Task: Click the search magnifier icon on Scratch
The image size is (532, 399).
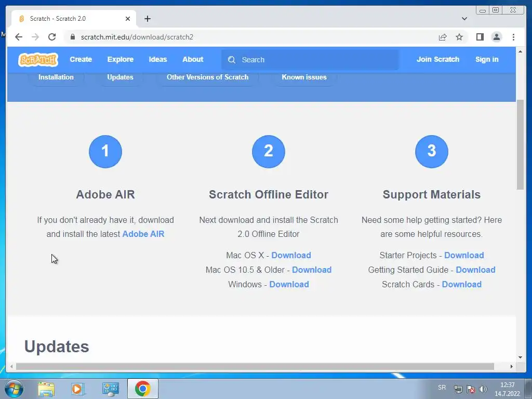Action: (232, 60)
